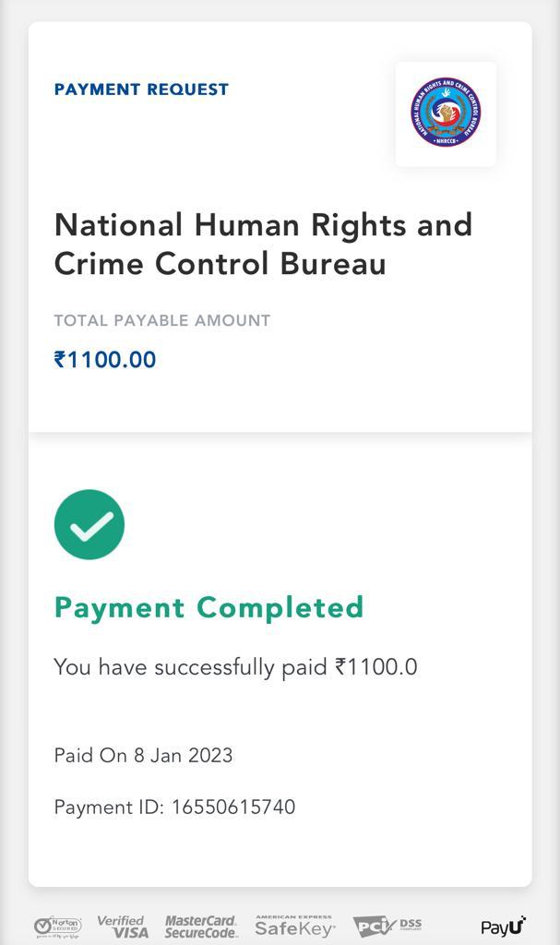This screenshot has width=560, height=945.
Task: Click the American Express SafeKey logo
Action: (294, 926)
